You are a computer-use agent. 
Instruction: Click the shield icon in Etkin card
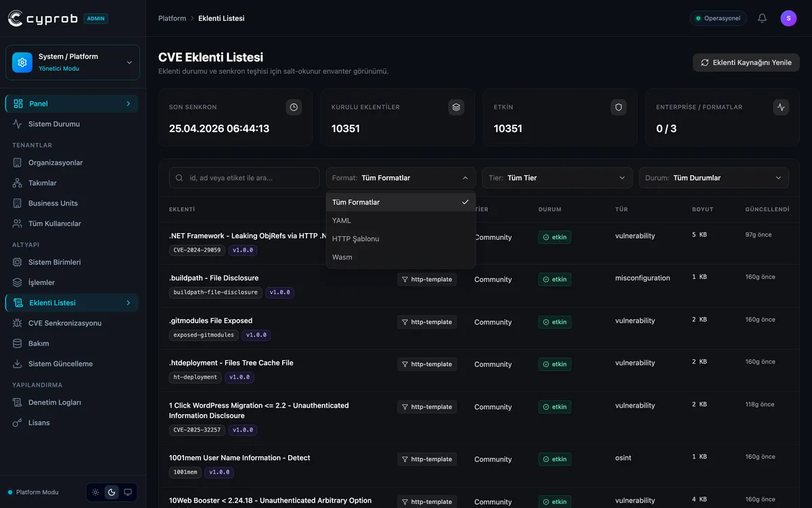[x=618, y=107]
